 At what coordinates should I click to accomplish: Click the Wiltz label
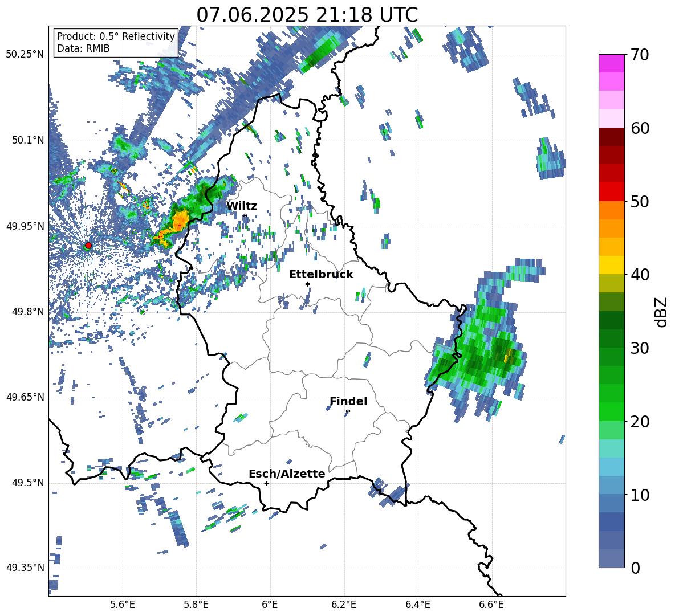242,206
